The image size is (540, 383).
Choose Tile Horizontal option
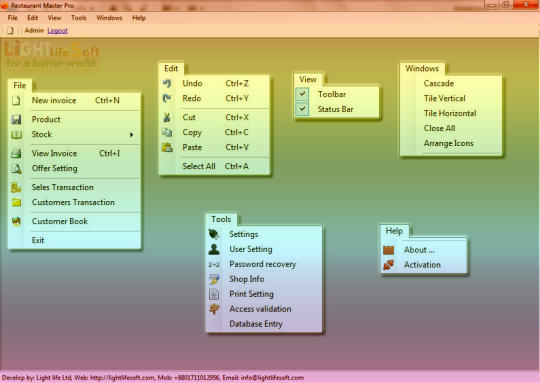click(x=451, y=113)
